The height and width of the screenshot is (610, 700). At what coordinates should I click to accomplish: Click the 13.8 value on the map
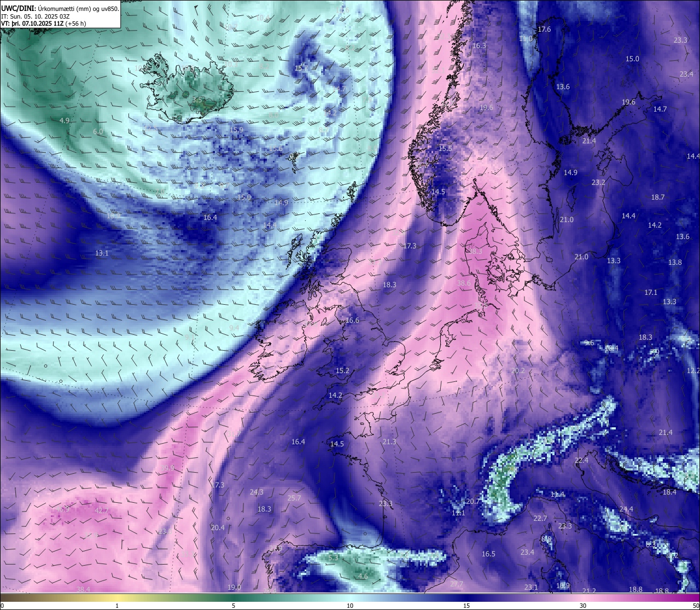pyautogui.click(x=675, y=263)
